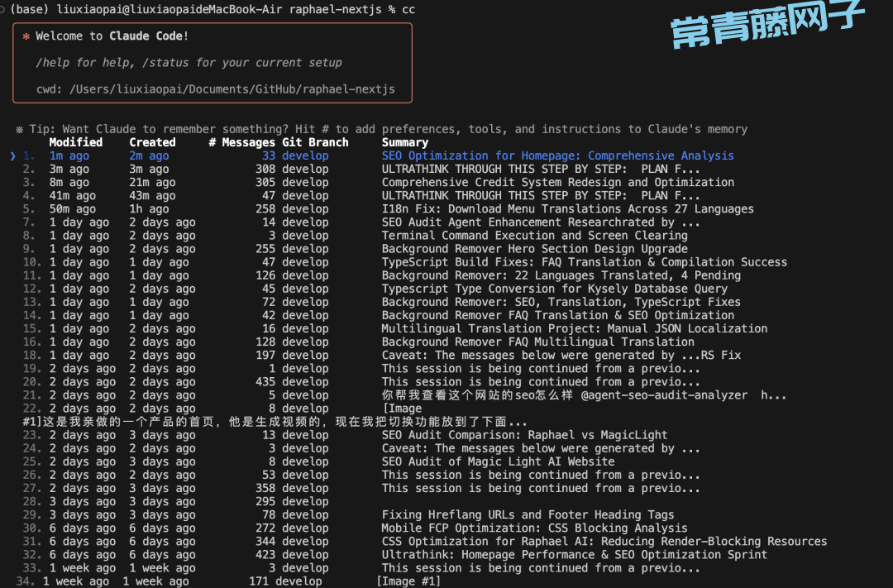Open "SEO Audit Agent Enhancement" session
The image size is (893, 588).
click(361, 222)
